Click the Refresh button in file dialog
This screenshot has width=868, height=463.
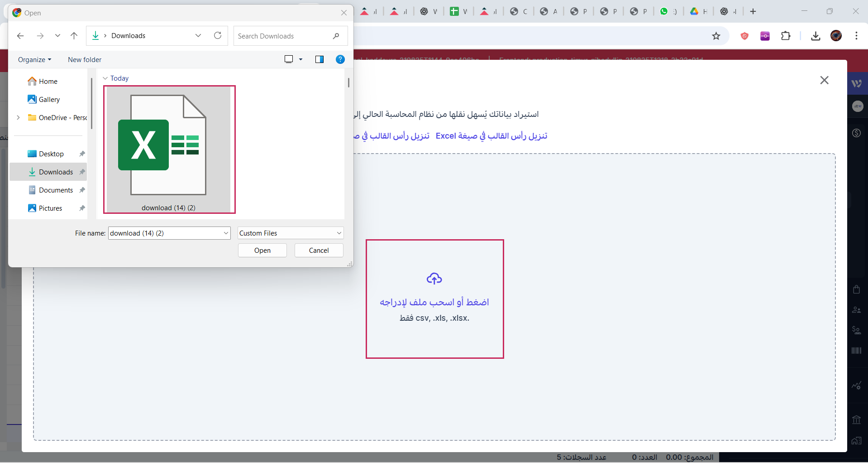pos(218,36)
